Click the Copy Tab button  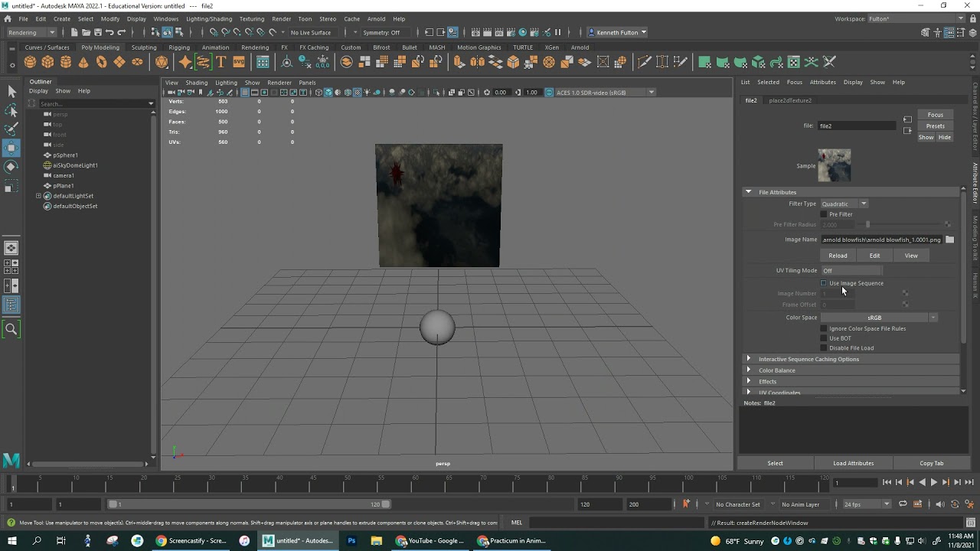pyautogui.click(x=932, y=463)
